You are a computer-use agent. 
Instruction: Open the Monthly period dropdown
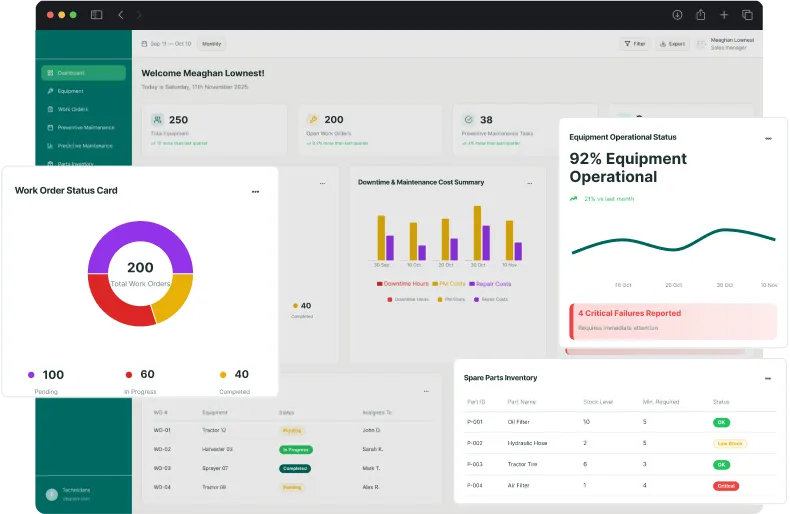tap(212, 44)
